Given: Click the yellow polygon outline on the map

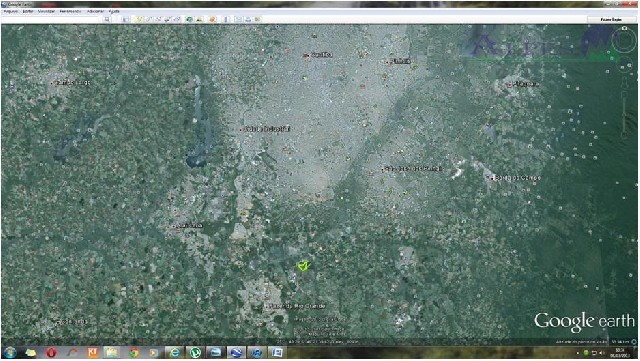Looking at the screenshot, I should click(303, 266).
